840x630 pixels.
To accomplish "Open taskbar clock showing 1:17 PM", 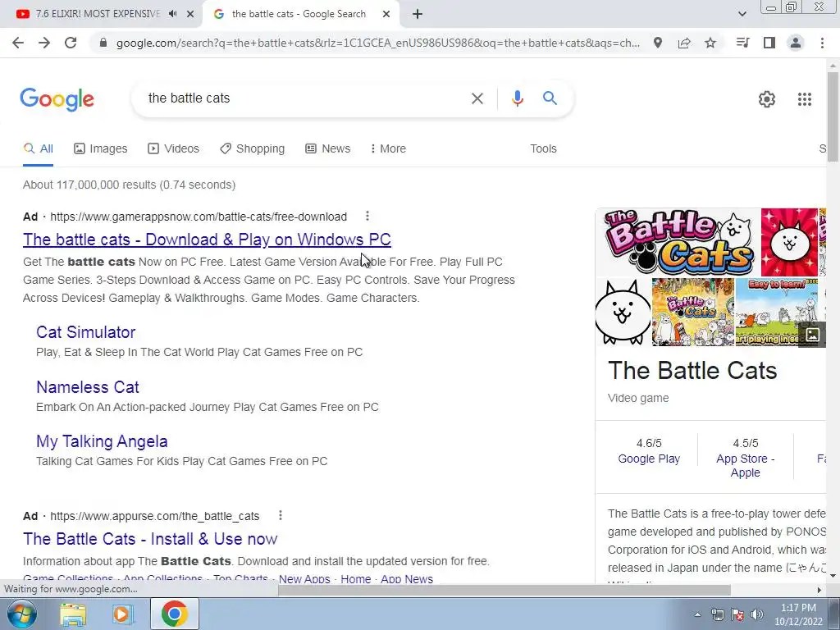I will tap(798, 614).
